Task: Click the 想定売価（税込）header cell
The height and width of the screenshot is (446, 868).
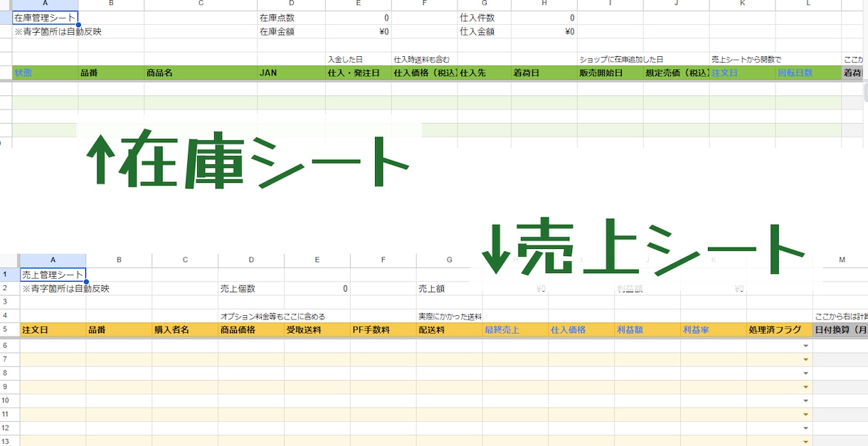Action: 676,73
